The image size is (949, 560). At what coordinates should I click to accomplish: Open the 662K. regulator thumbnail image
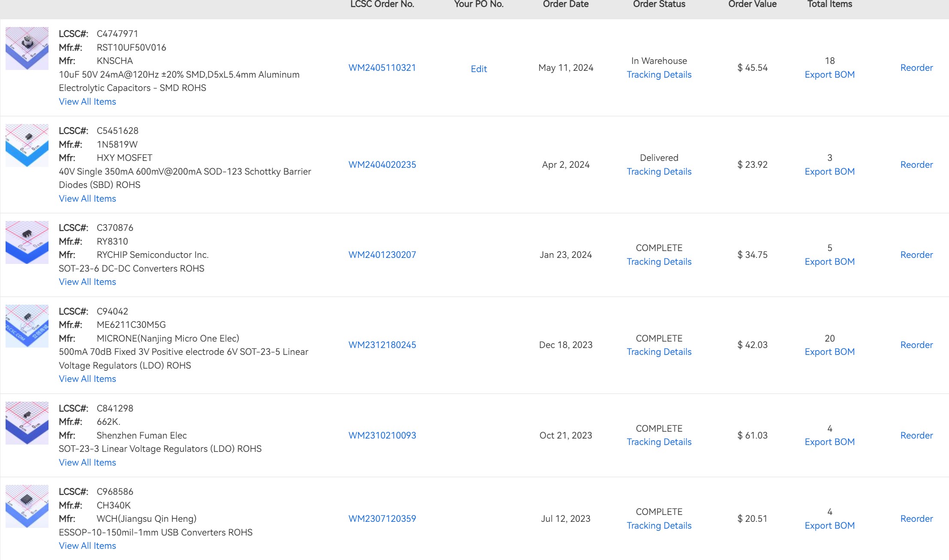coord(27,423)
